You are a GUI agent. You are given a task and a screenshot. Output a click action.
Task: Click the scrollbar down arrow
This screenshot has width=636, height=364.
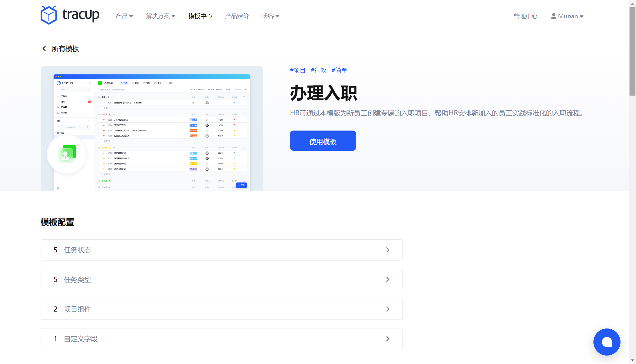[632, 360]
